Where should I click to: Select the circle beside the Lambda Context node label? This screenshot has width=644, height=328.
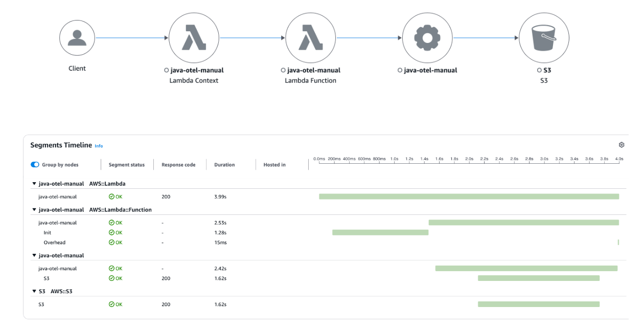(166, 70)
